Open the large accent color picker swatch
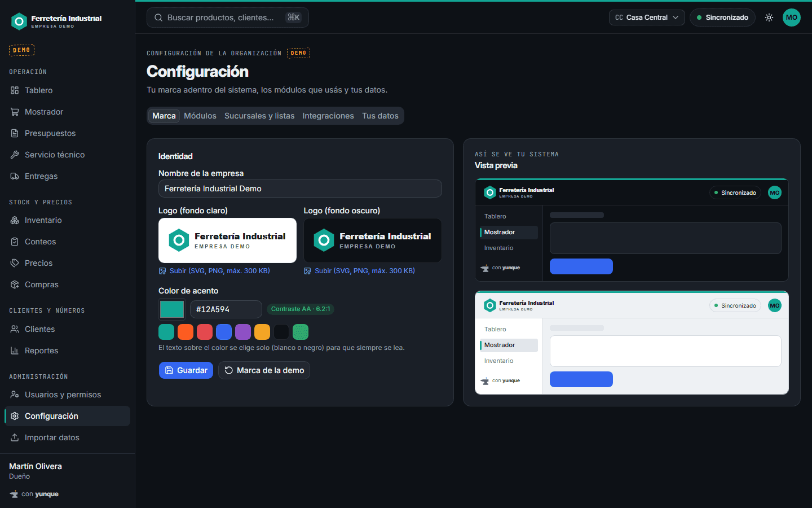This screenshot has width=812, height=508. pos(172,309)
